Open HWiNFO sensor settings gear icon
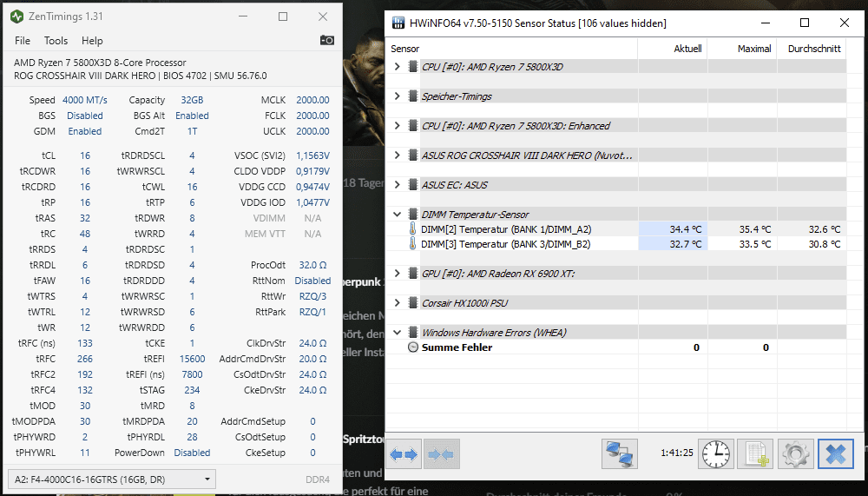868x496 pixels. (x=795, y=454)
